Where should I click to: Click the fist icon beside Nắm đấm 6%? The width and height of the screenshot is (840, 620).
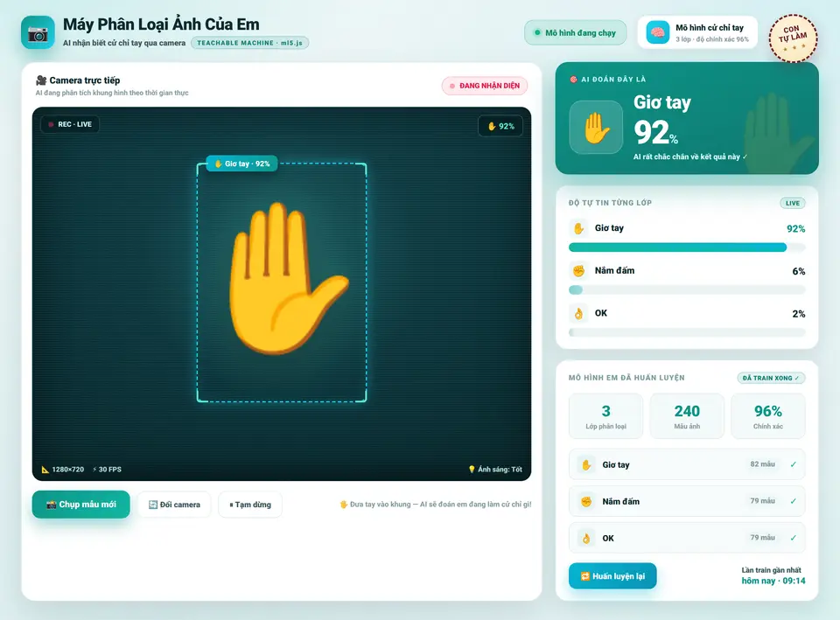578,271
